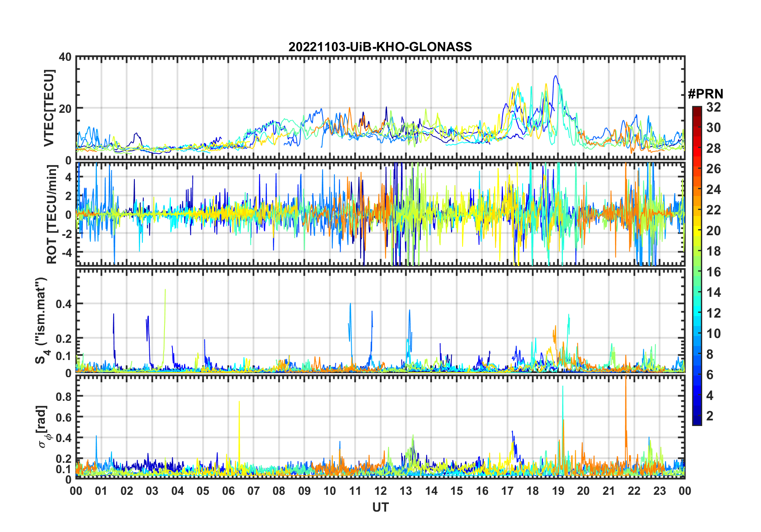Click the colorbar tick label 28
Viewport: 761px width, 532px height.
pyautogui.click(x=713, y=148)
